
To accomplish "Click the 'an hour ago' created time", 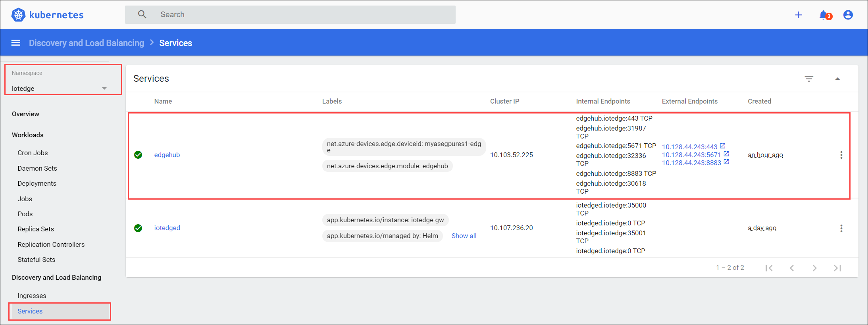I will [765, 155].
